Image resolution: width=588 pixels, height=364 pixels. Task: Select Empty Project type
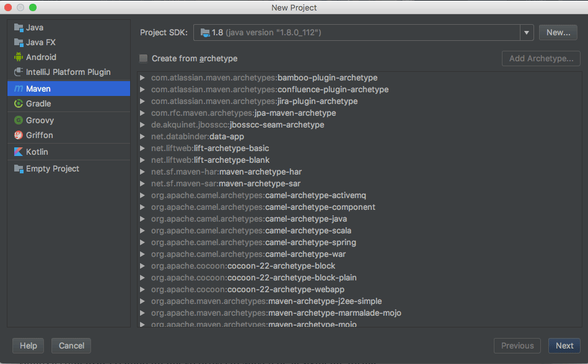69,168
